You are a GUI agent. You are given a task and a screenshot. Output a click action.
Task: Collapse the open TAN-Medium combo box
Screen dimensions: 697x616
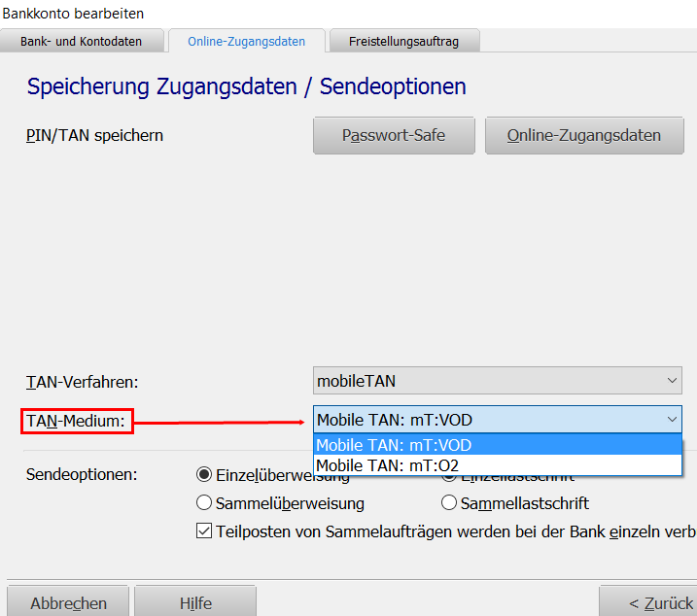coord(673,420)
